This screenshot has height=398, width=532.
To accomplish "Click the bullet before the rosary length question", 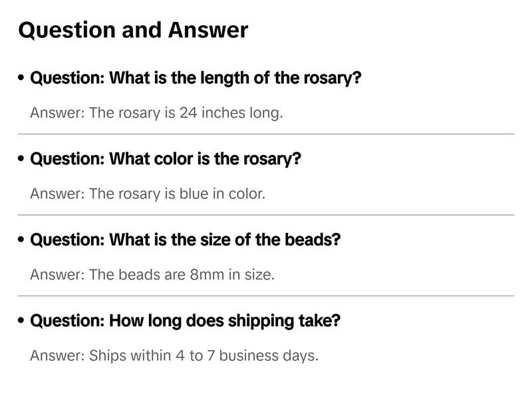I will [x=22, y=79].
